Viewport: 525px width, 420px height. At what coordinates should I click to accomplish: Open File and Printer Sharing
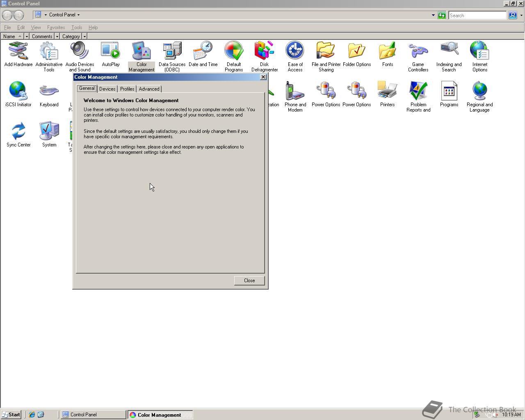click(x=326, y=57)
